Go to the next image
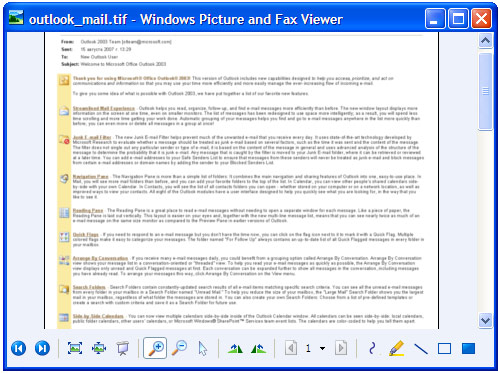This screenshot has width=500, height=373. pos(42,348)
